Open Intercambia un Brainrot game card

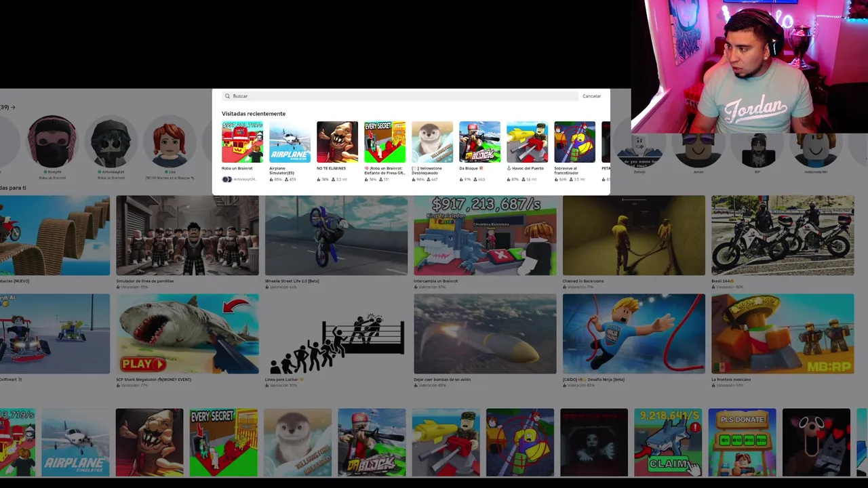tap(485, 236)
